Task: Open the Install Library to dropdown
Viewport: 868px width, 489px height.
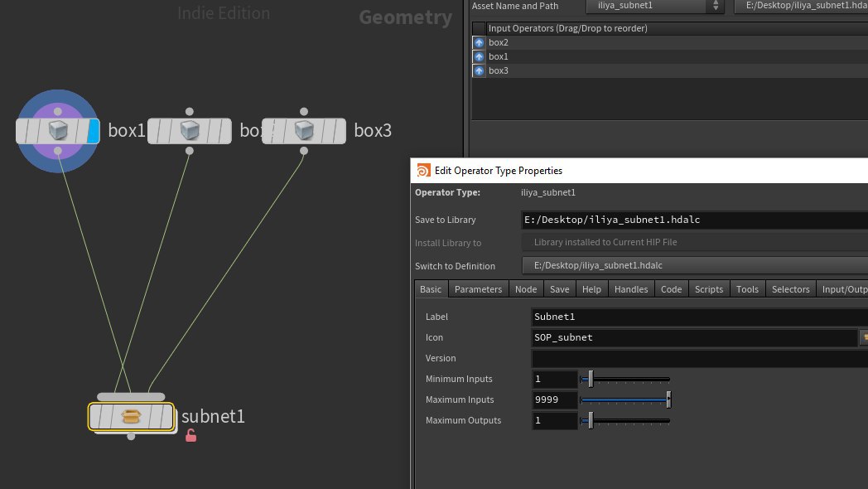Action: point(695,242)
